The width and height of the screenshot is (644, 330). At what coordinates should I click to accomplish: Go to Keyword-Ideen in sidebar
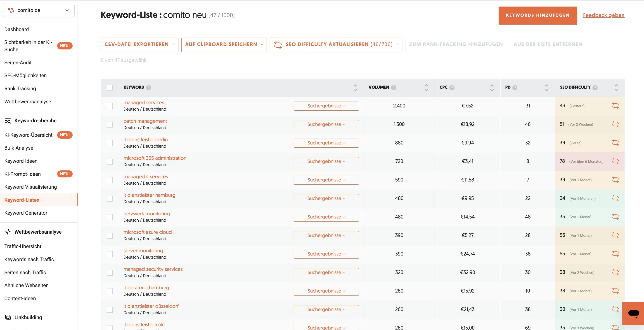[x=21, y=161]
